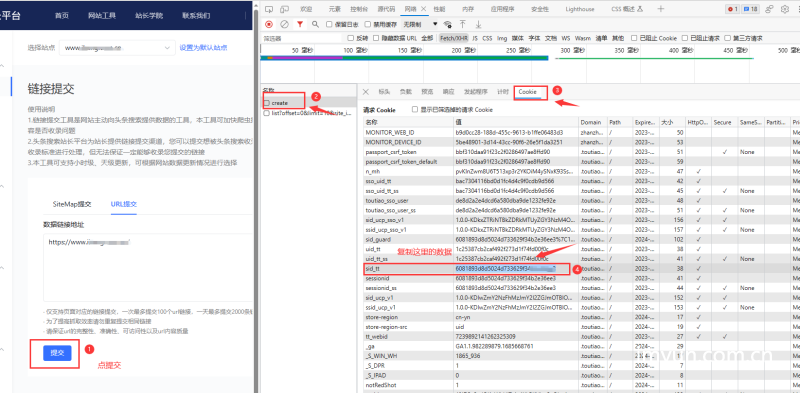The image size is (800, 393).
Task: Click the import HAR upload arrow icon
Action: click(463, 24)
